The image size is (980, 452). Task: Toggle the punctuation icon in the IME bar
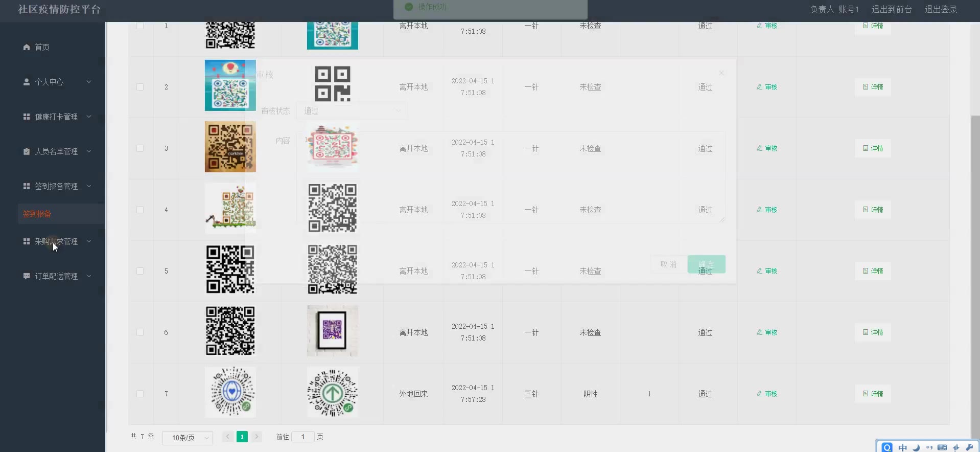click(929, 447)
